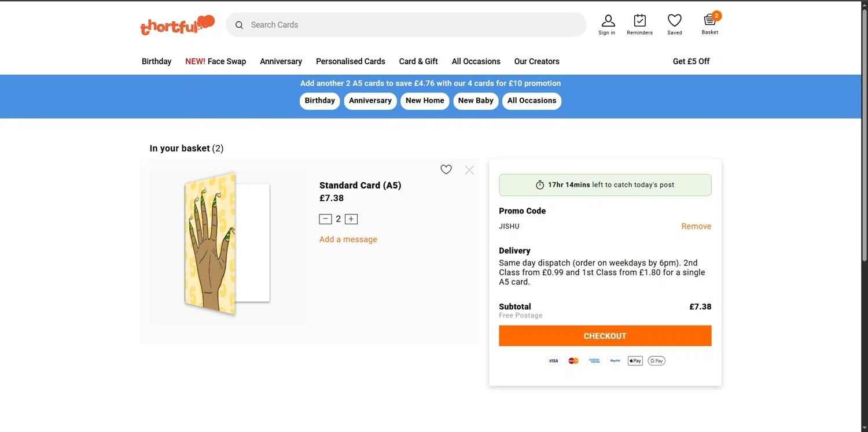Viewport: 868px width, 432px height.
Task: Open the Personalised Cards menu
Action: 350,61
